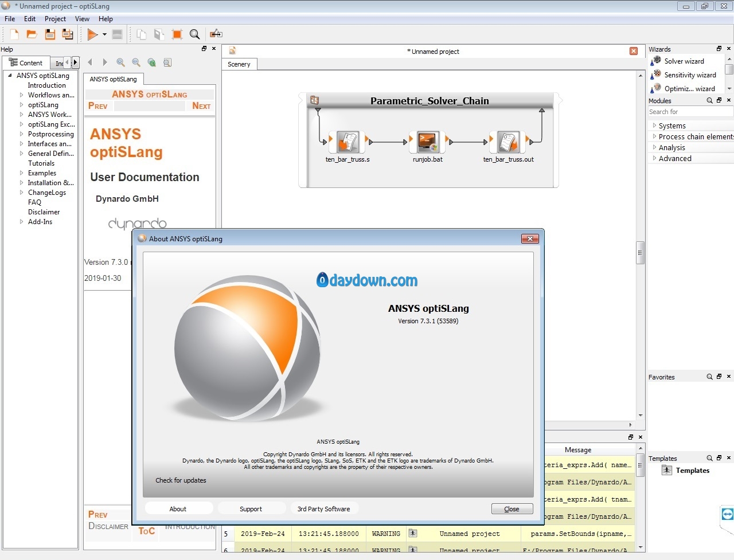Click the Save As double-floppy icon
This screenshot has width=734, height=560.
pyautogui.click(x=68, y=34)
